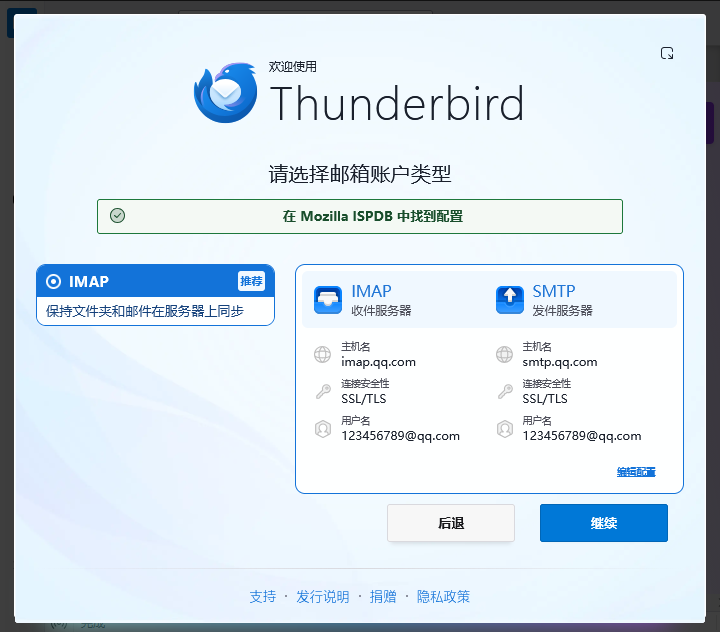This screenshot has height=632, width=720.
Task: Click the 后退 back button
Action: (451, 523)
